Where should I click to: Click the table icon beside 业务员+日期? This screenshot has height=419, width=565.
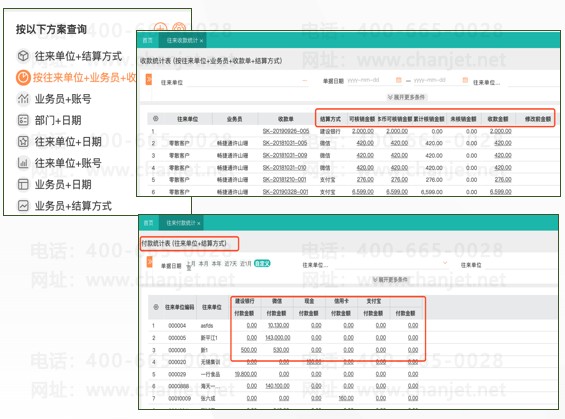[23, 184]
